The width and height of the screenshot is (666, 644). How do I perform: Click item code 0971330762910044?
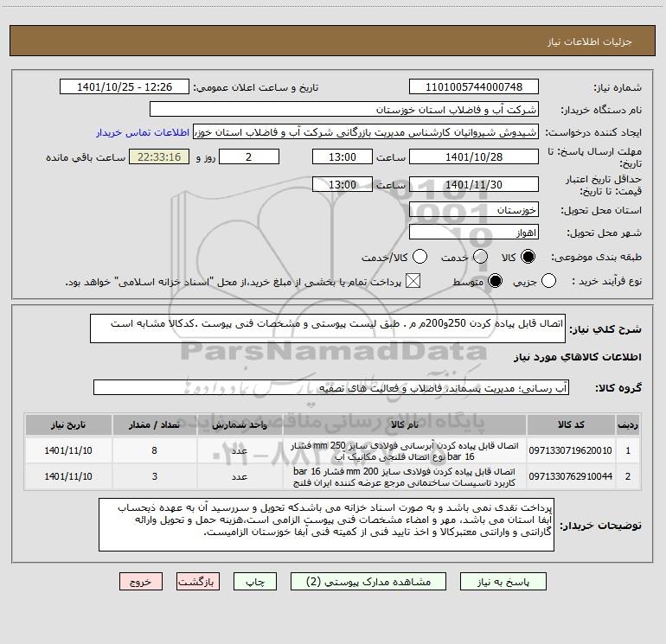pyautogui.click(x=571, y=476)
